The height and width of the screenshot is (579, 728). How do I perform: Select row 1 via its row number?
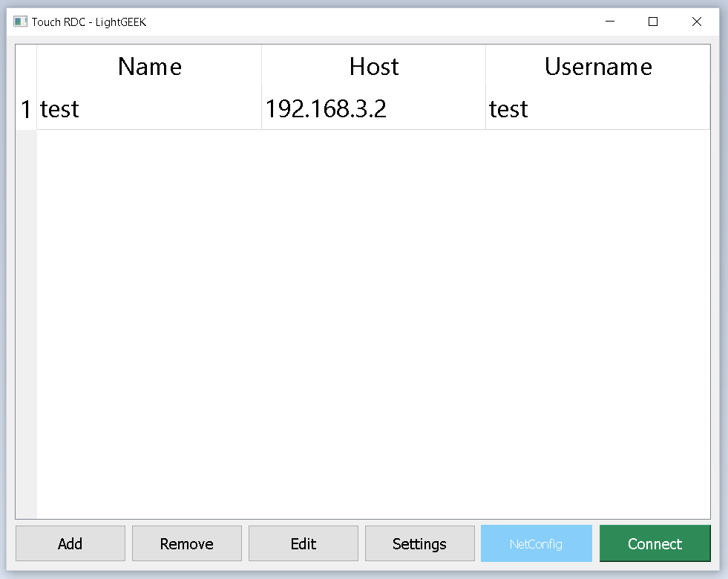(26, 109)
